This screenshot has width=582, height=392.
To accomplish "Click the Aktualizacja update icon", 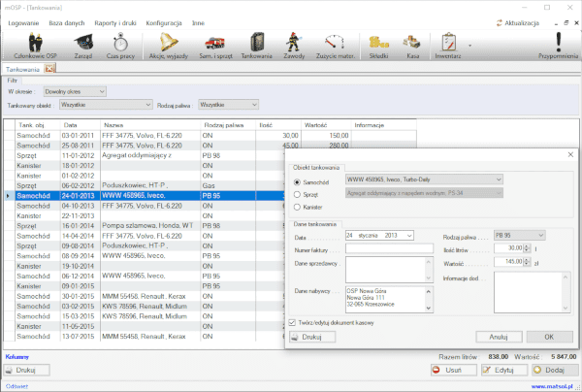I will (x=500, y=23).
